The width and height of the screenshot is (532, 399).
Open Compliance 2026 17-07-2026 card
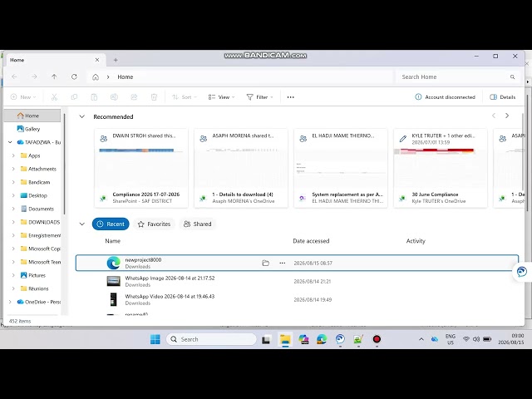coord(141,168)
